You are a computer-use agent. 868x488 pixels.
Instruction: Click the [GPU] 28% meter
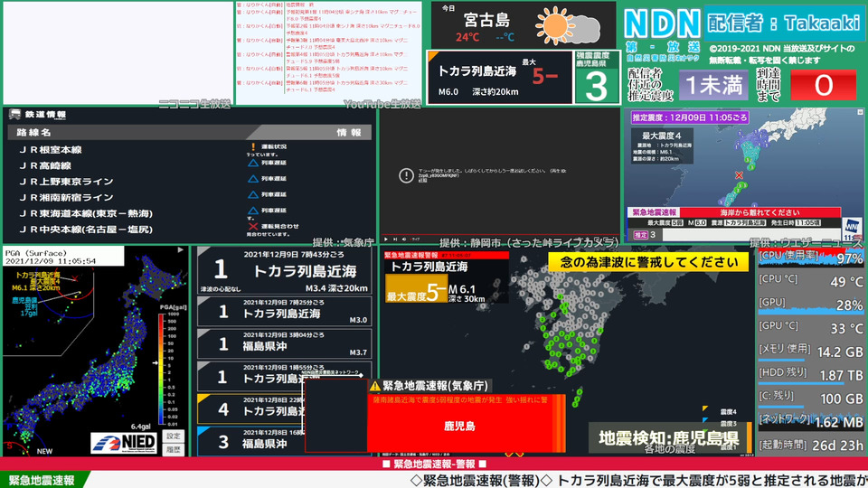tap(810, 305)
